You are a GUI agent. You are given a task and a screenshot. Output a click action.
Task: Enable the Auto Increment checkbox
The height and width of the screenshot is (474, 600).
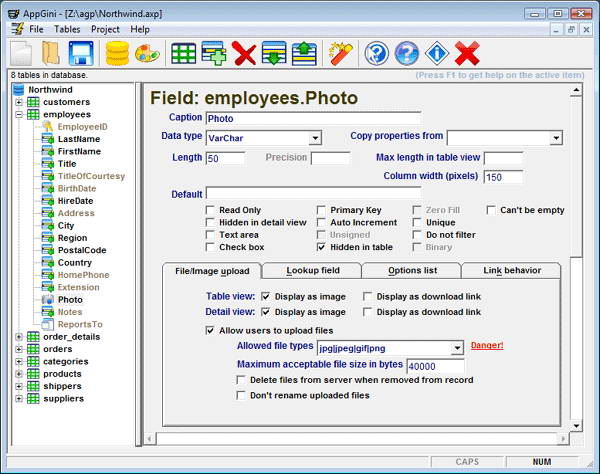pyautogui.click(x=321, y=222)
